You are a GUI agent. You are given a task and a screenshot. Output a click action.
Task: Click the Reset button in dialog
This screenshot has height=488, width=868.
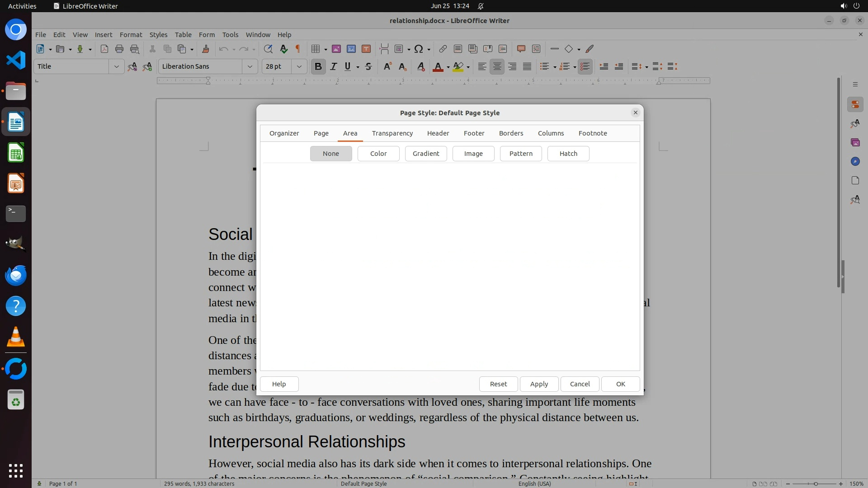pos(498,384)
